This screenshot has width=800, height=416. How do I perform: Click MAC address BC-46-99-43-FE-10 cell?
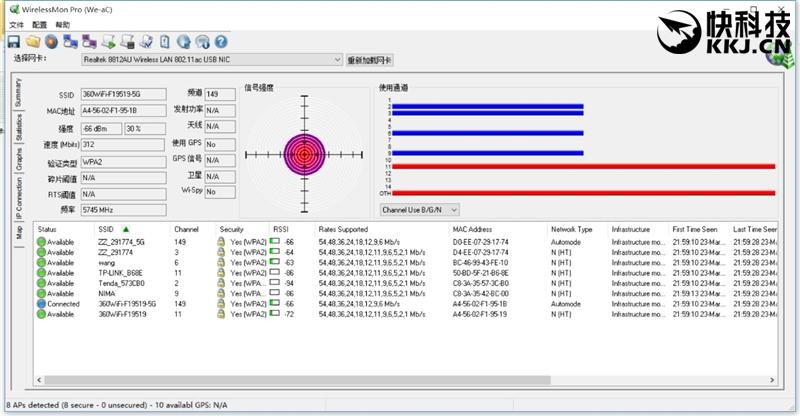pos(480,263)
